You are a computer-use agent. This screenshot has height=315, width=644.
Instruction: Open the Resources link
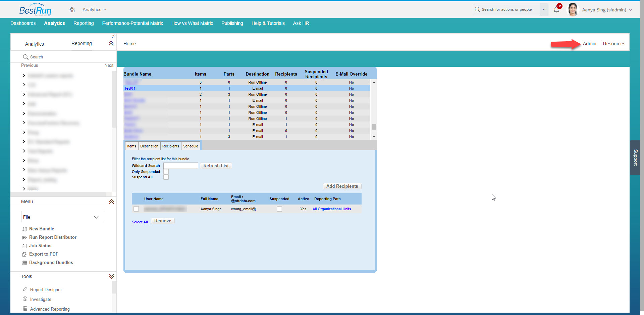pyautogui.click(x=614, y=44)
